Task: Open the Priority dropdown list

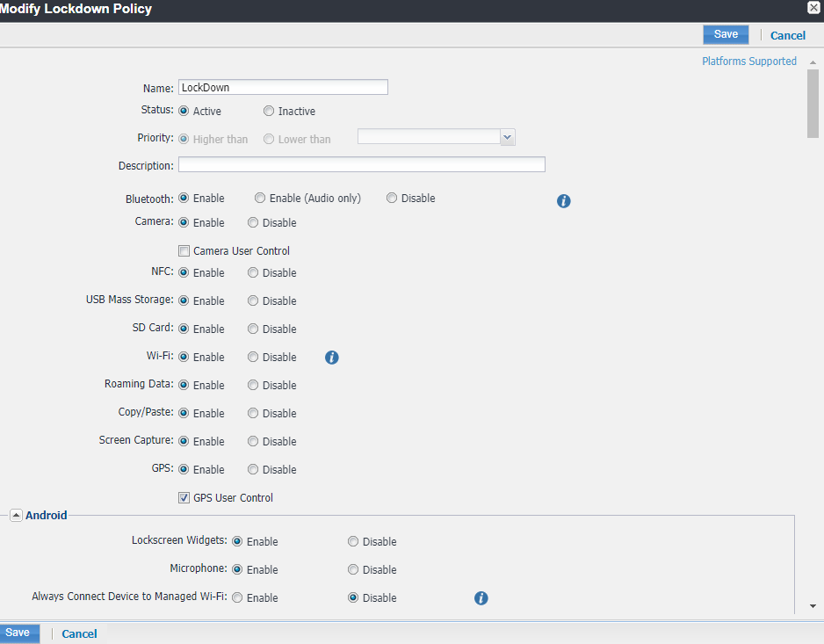Action: pos(507,137)
